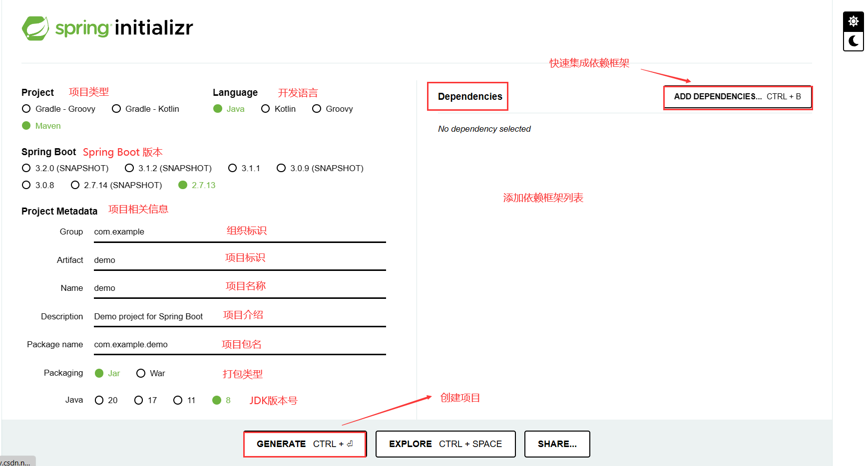
Task: Select Java version 8
Action: 222,400
